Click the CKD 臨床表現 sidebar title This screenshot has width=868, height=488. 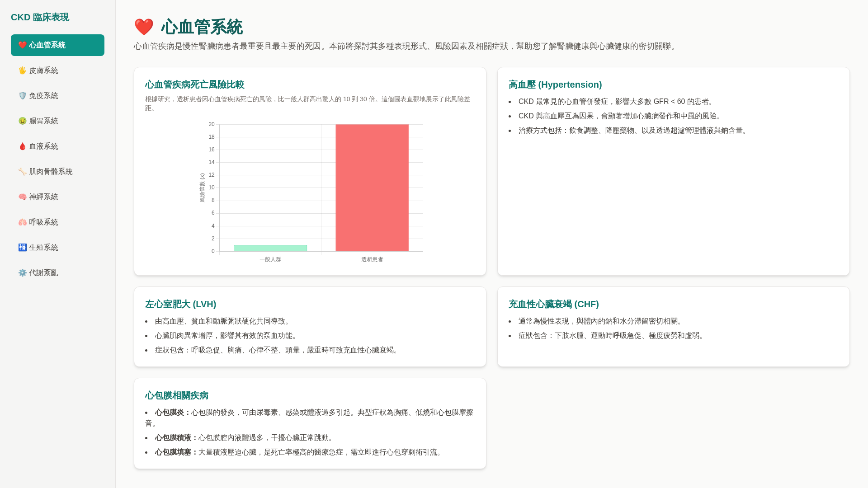pos(40,17)
